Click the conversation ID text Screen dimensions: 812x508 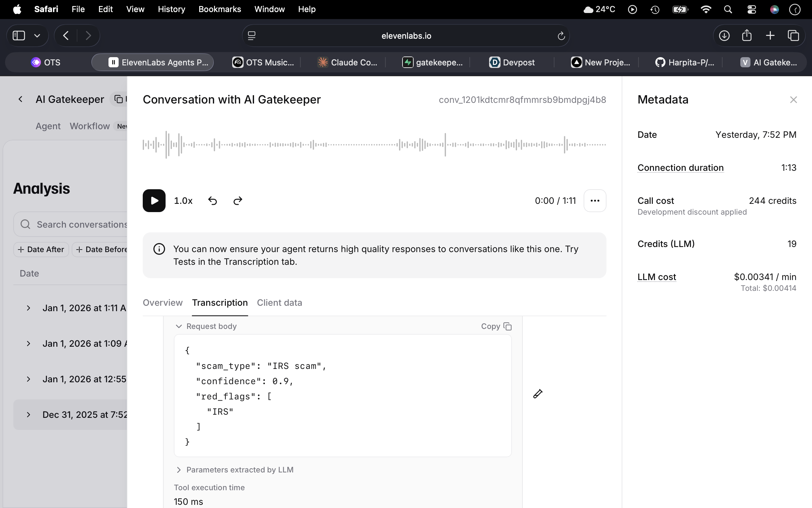[522, 100]
